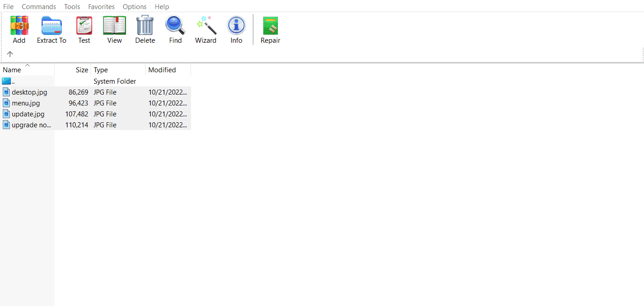The height and width of the screenshot is (306, 644).
Task: Click the System Folder type text
Action: [115, 81]
